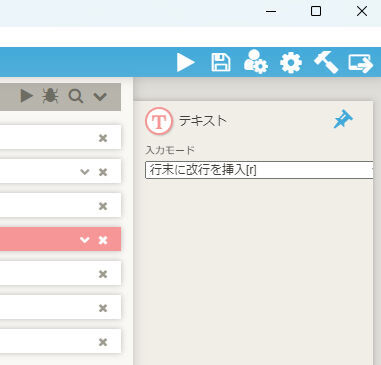Click the 入力モード label
The image size is (381, 365).
click(x=170, y=150)
